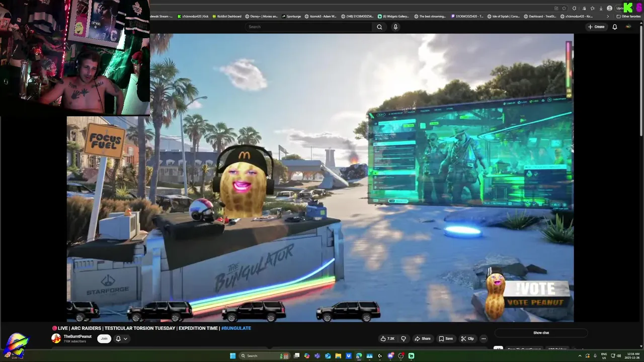
Task: Open ENG US language switcher
Action: (604, 356)
